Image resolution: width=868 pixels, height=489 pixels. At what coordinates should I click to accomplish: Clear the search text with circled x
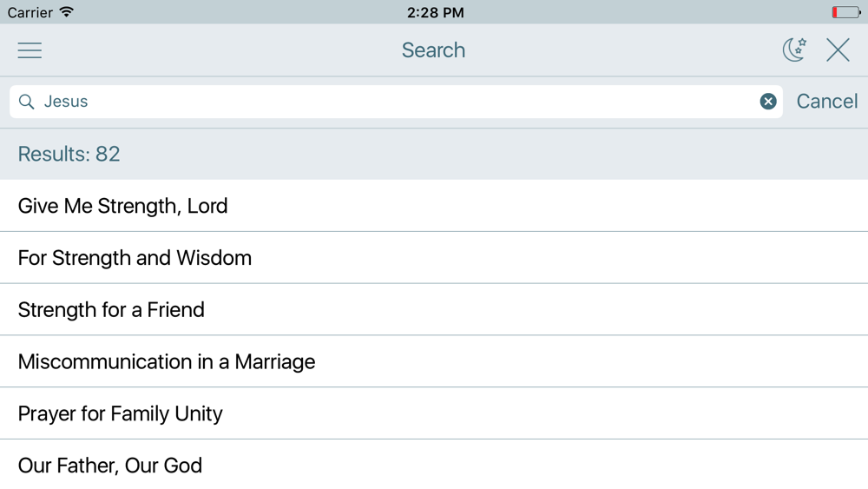click(768, 102)
